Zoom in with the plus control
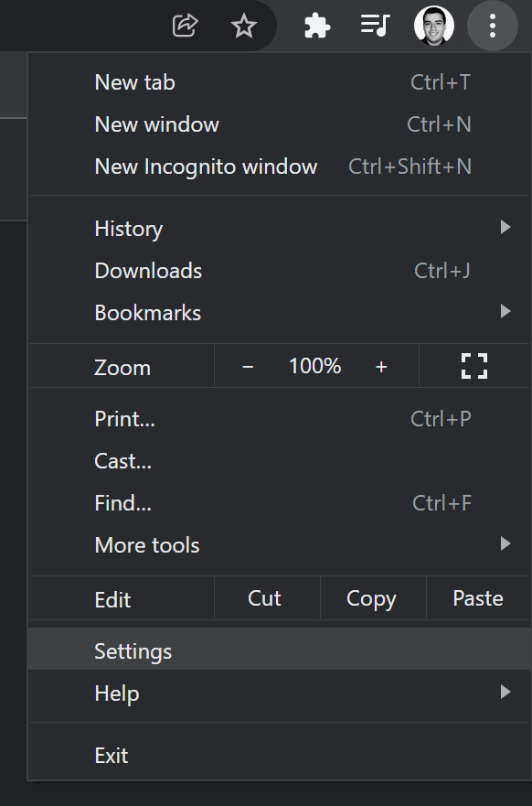The height and width of the screenshot is (806, 532). tap(381, 365)
